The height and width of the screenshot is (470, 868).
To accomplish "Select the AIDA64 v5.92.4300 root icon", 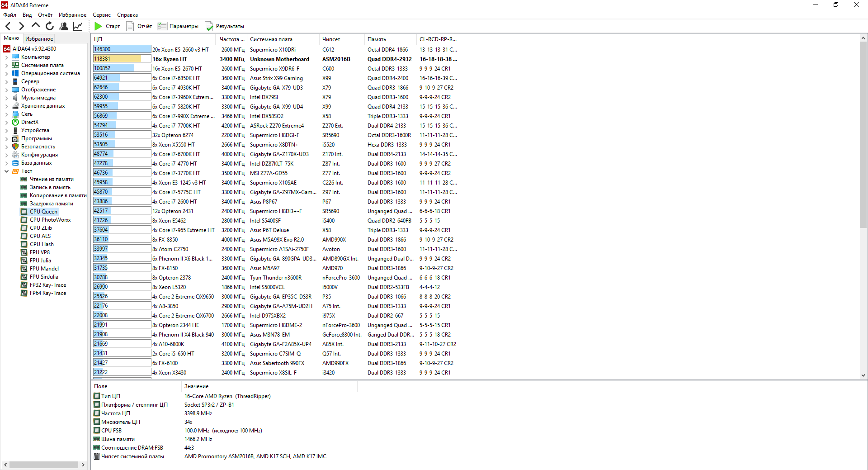I will pos(7,49).
